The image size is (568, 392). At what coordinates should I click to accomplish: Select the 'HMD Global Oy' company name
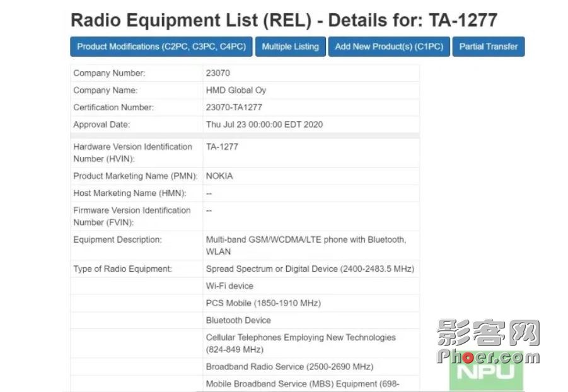click(236, 90)
